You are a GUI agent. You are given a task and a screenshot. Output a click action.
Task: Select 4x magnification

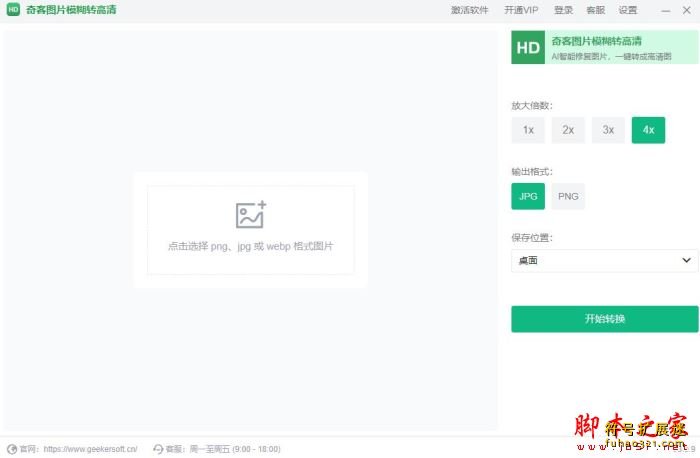648,130
